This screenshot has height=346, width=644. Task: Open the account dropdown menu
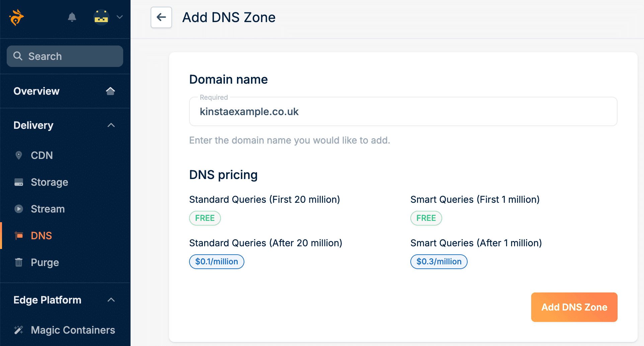click(119, 17)
